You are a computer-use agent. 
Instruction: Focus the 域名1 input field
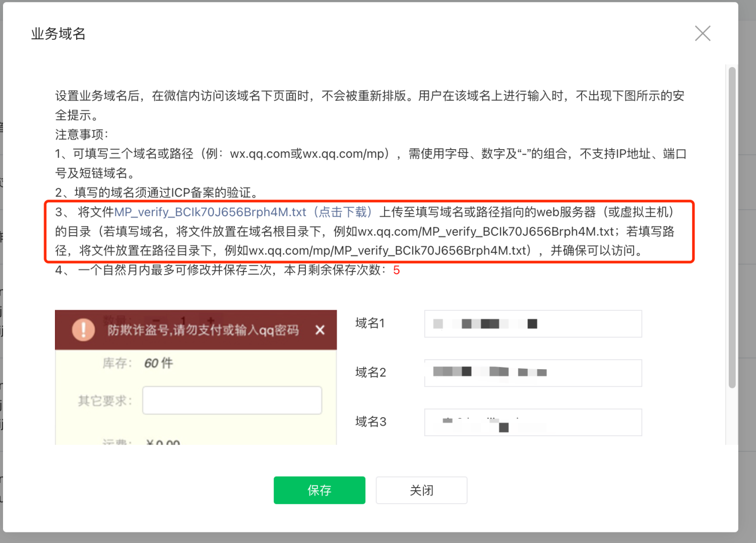(533, 323)
